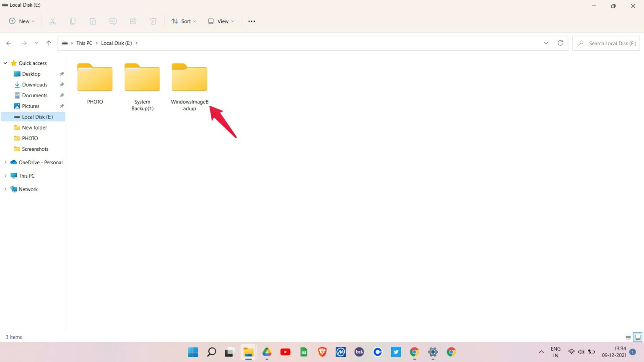This screenshot has width=644, height=362.
Task: Collapse the Quick access section
Action: click(5, 63)
